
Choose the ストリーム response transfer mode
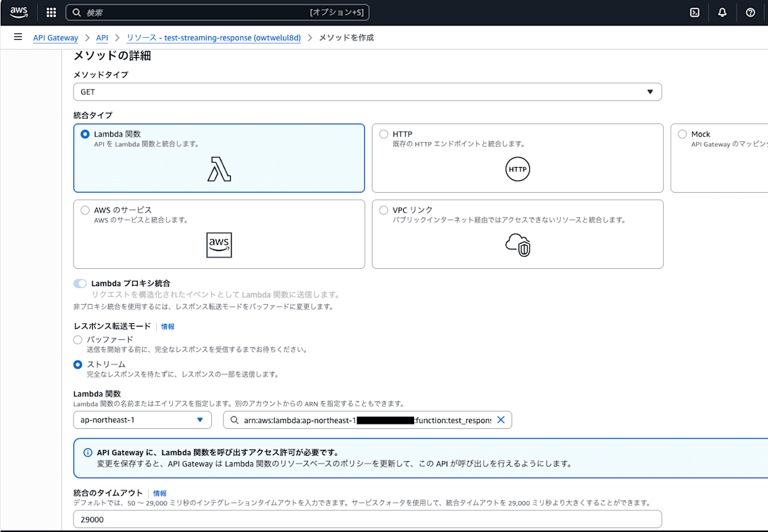coord(78,364)
